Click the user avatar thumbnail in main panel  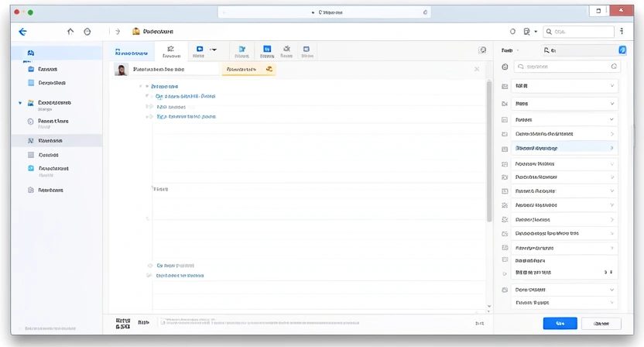click(x=121, y=70)
